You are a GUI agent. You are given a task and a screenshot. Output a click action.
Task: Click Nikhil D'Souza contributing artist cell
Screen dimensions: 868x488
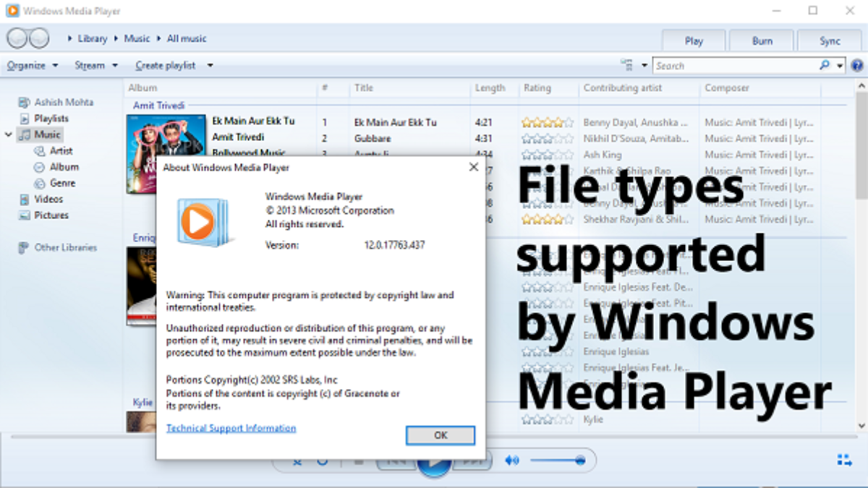point(636,138)
